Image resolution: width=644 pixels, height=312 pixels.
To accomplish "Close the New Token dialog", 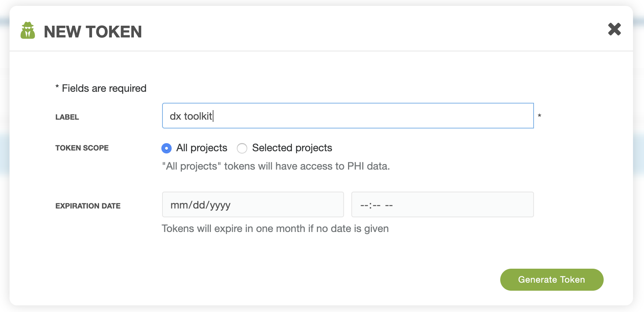I will [x=614, y=29].
